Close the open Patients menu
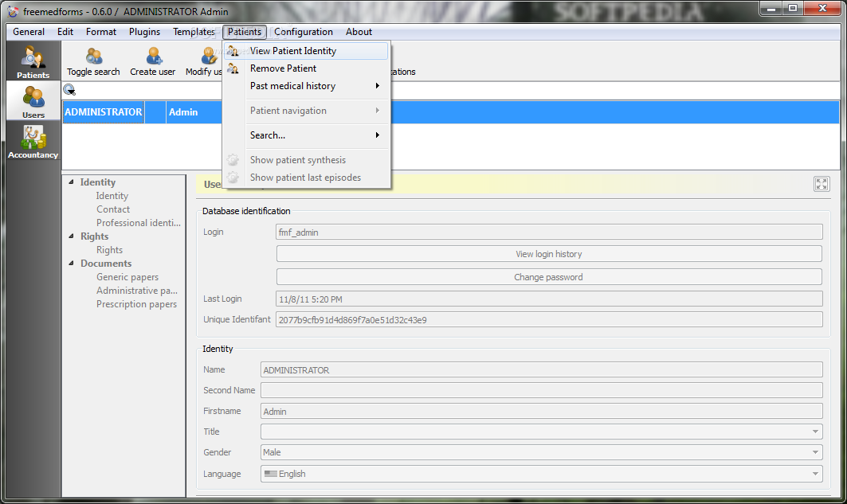847x504 pixels. pos(245,32)
